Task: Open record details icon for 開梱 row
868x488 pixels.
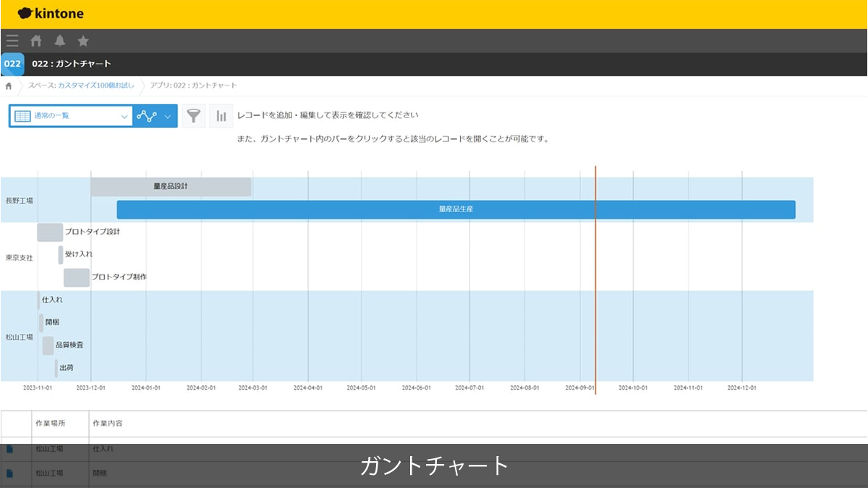Action: tap(9, 473)
